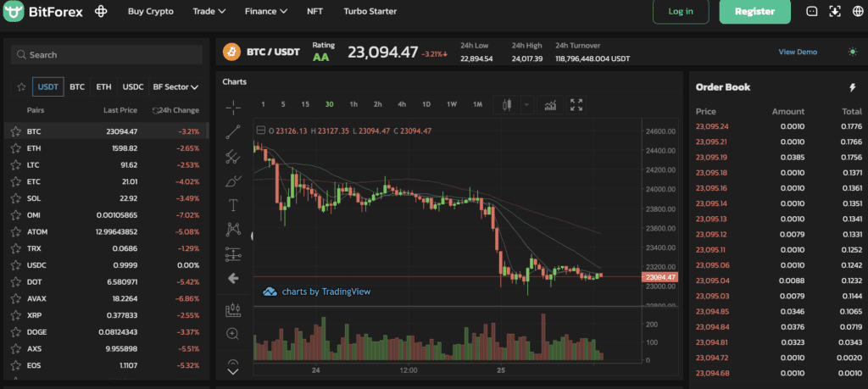
Task: Open Buy Crypto page
Action: tap(151, 11)
